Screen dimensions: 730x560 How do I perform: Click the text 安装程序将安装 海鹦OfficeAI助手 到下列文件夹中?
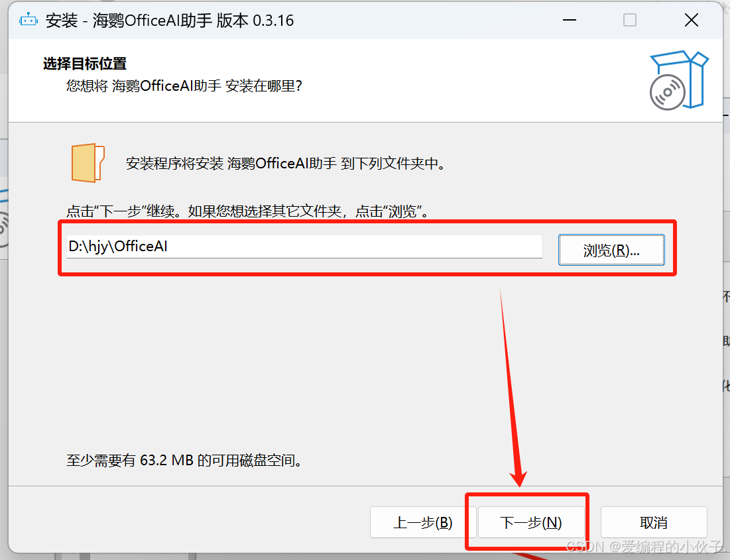click(286, 164)
